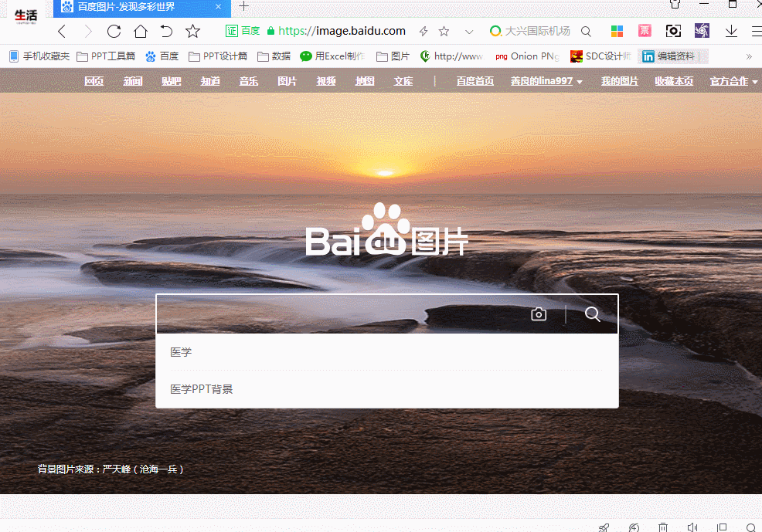Click the screenshot capture icon in toolbar
The height and width of the screenshot is (532, 762).
(673, 31)
